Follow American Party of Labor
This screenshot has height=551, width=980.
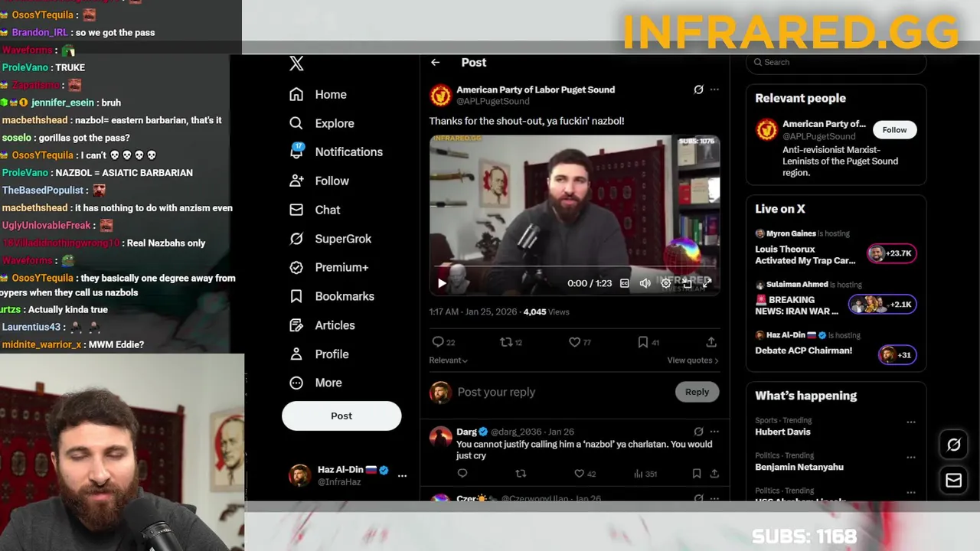point(894,130)
